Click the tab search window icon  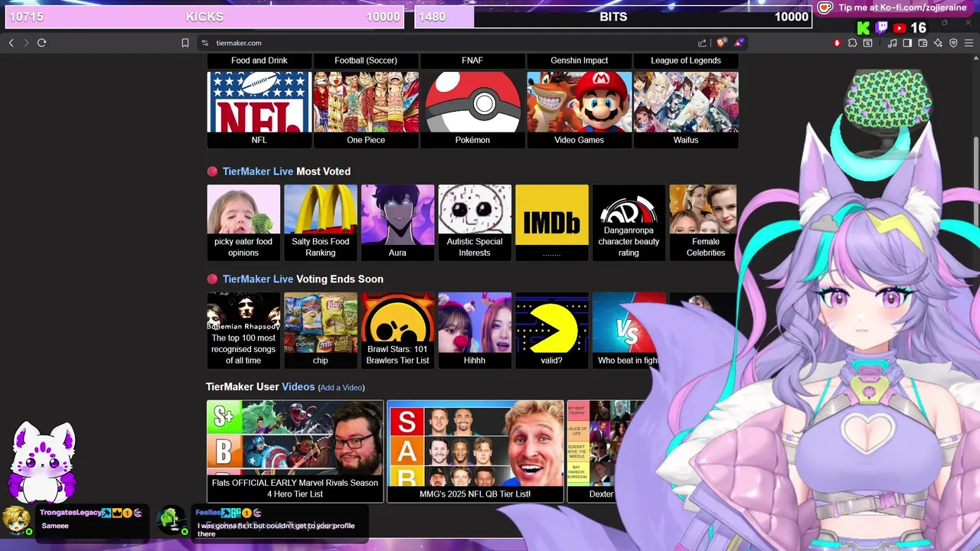(867, 43)
